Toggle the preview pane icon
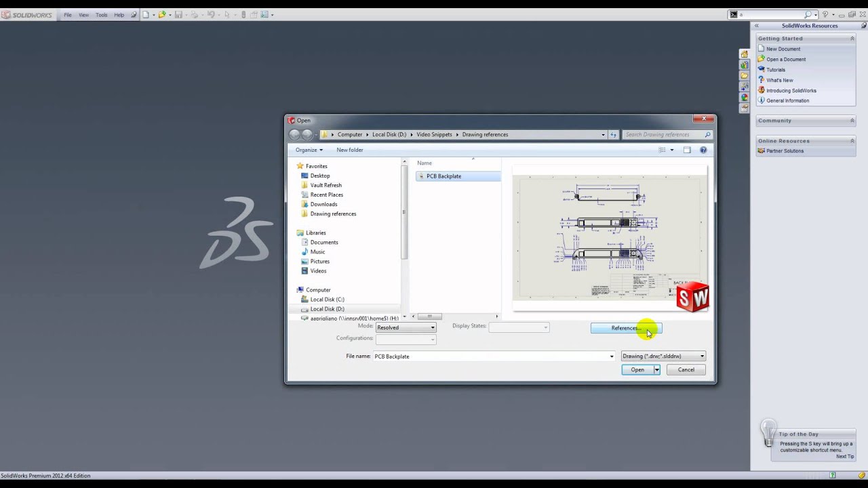Viewport: 868px width, 488px height. point(687,150)
